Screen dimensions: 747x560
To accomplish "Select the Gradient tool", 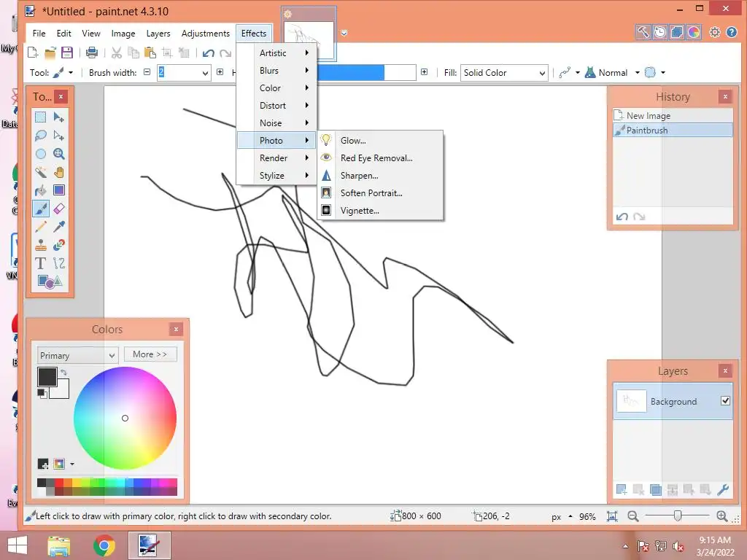I will click(x=59, y=190).
